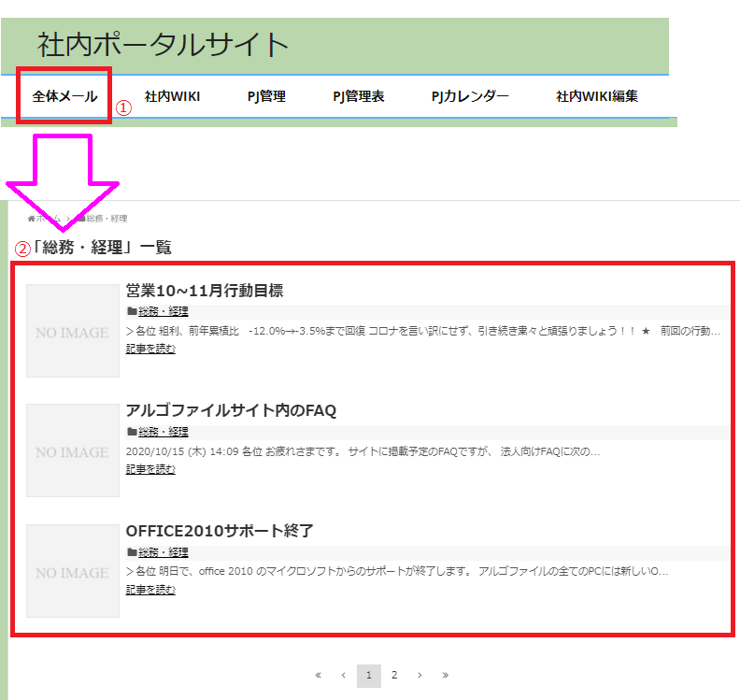This screenshot has height=700, width=740.
Task: Go to the 社内WIKI menu item
Action: pos(172,95)
